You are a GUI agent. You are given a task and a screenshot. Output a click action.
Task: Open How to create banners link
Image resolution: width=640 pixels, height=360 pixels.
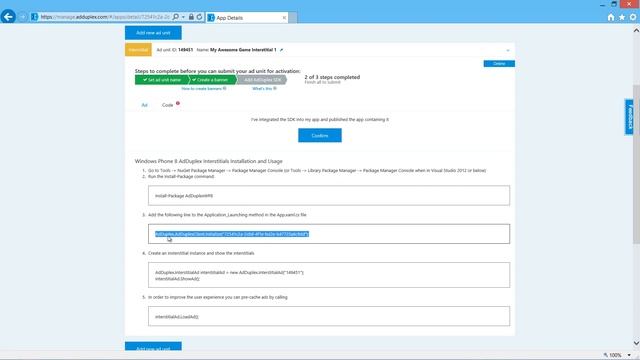point(204,89)
